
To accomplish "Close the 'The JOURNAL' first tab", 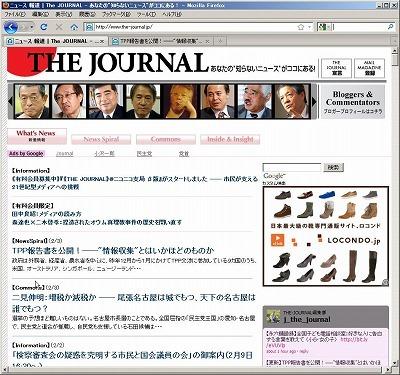I will coord(102,41).
